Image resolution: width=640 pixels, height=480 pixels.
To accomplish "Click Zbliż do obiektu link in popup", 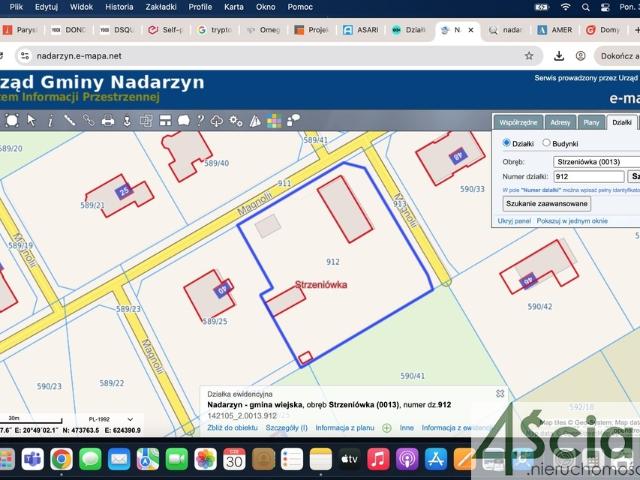I will coord(232,427).
